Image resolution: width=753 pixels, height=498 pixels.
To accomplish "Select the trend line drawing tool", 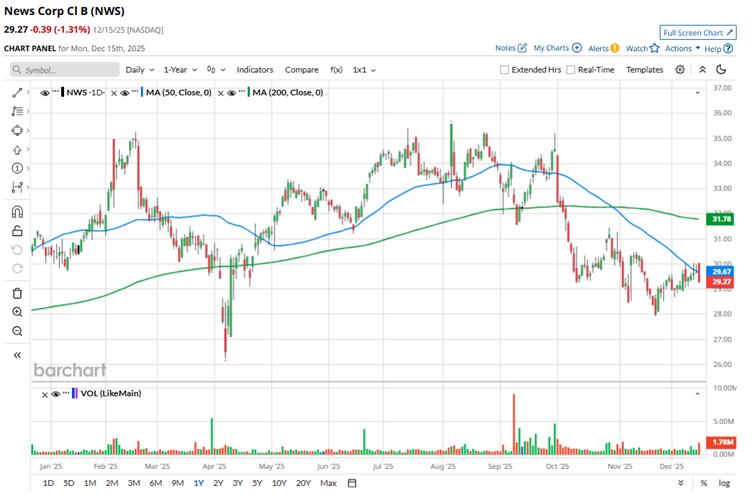I will pyautogui.click(x=17, y=93).
